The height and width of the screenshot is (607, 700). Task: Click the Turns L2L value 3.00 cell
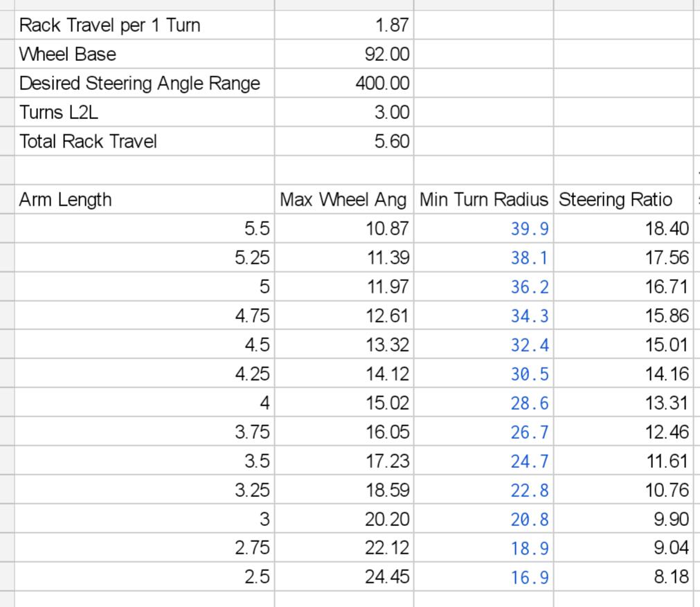[344, 112]
